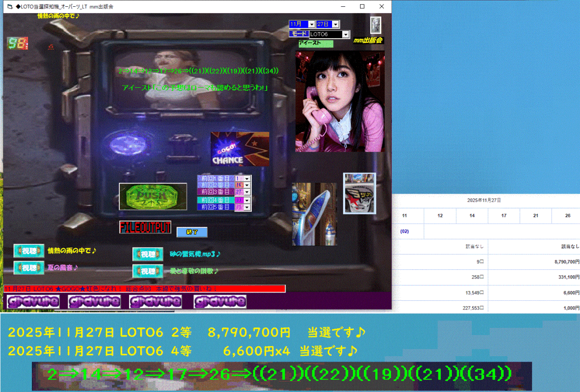Viewport: 580px width, 392px height.
Task: Click the 砂の蜃気楼.mp3♪ song label
Action: pos(195,253)
